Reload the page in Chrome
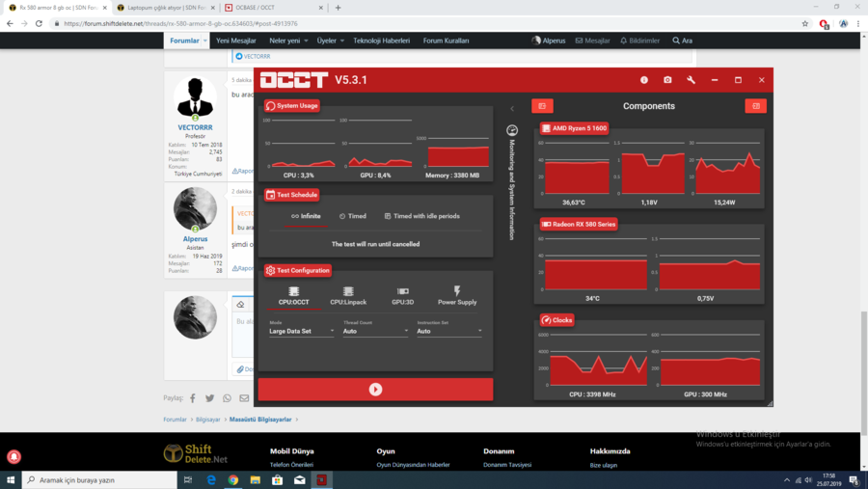 click(39, 24)
